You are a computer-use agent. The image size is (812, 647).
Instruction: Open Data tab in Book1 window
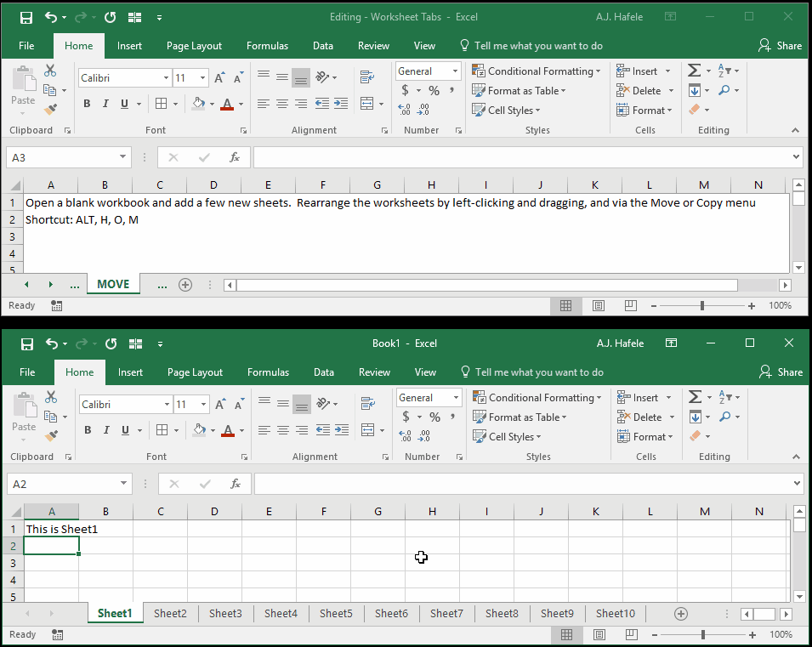[324, 372]
